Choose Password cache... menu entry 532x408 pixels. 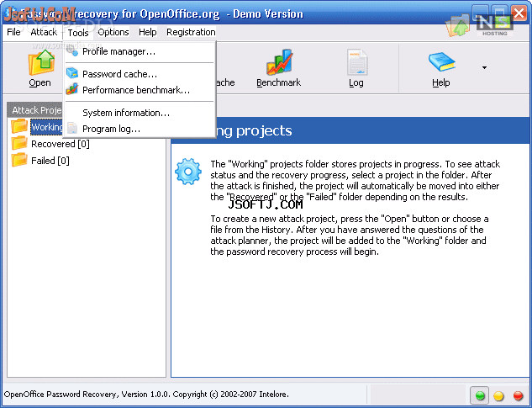pos(140,74)
